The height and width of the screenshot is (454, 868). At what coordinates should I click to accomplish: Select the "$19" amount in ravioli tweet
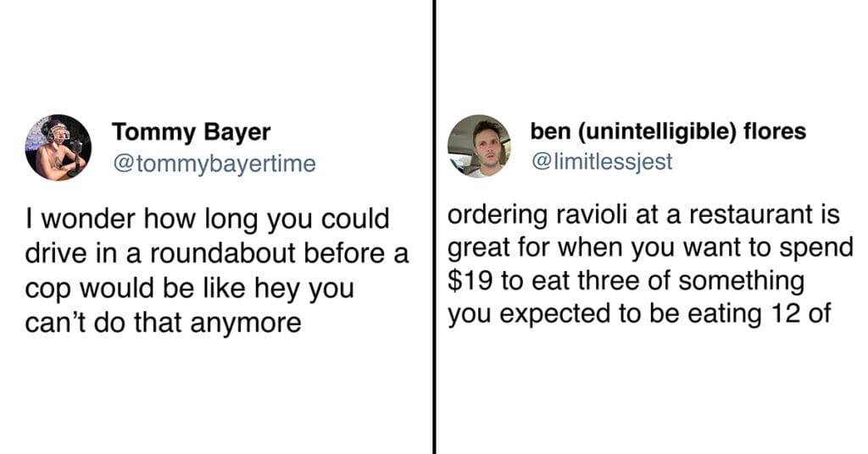click(x=470, y=280)
